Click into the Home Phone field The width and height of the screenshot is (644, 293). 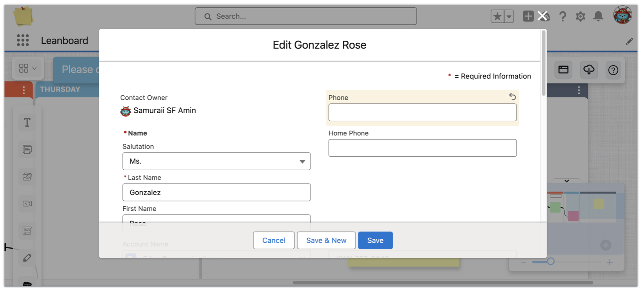coord(422,148)
